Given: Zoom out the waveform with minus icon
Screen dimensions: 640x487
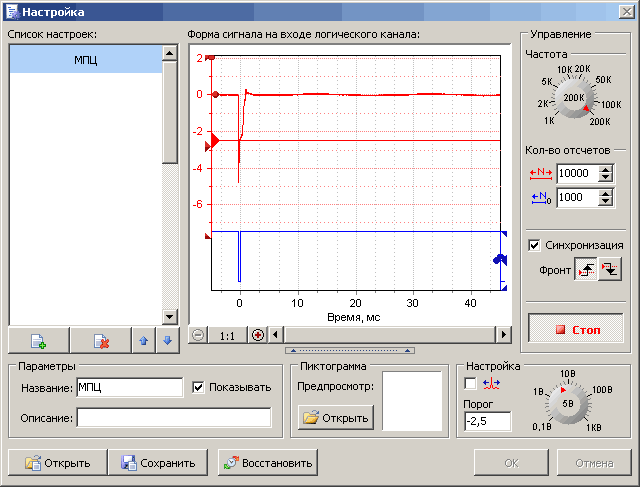Looking at the screenshot, I should [x=197, y=335].
